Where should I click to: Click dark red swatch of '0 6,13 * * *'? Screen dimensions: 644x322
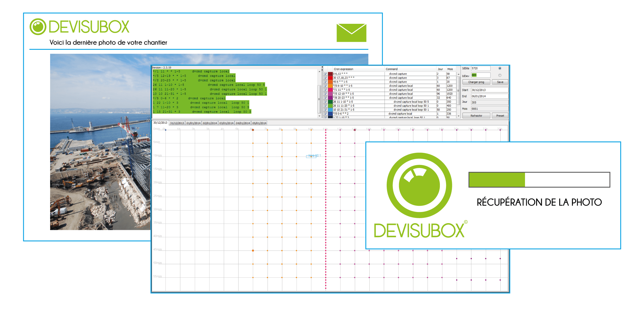click(x=330, y=74)
